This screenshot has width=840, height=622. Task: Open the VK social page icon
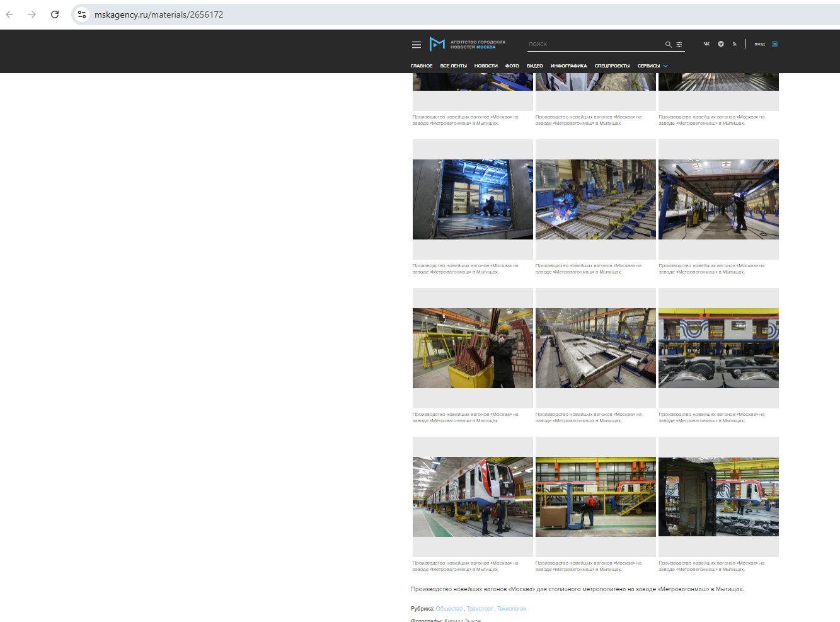click(x=706, y=44)
